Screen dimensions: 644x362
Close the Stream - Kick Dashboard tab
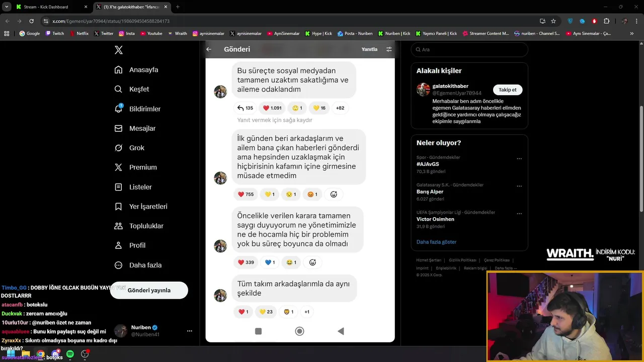86,7
